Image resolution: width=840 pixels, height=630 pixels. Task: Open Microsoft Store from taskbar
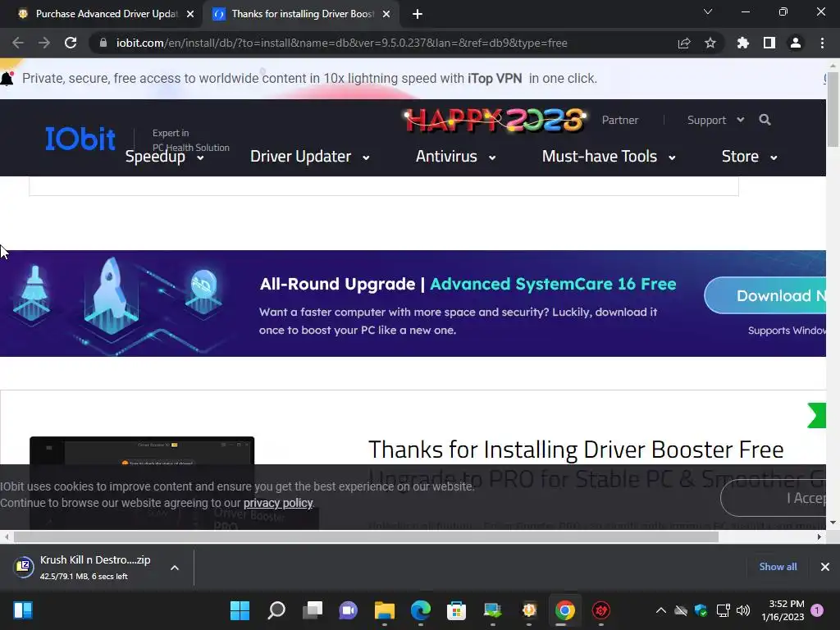[x=456, y=610]
